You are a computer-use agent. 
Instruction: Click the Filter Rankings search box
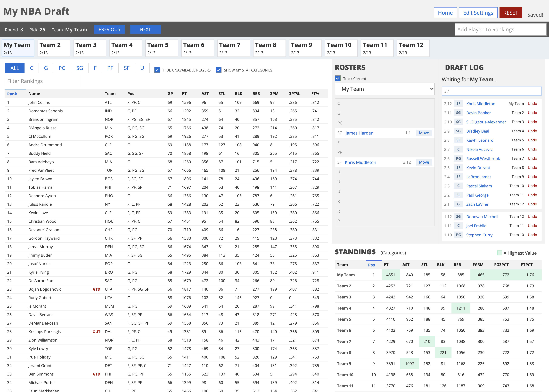coord(42,81)
